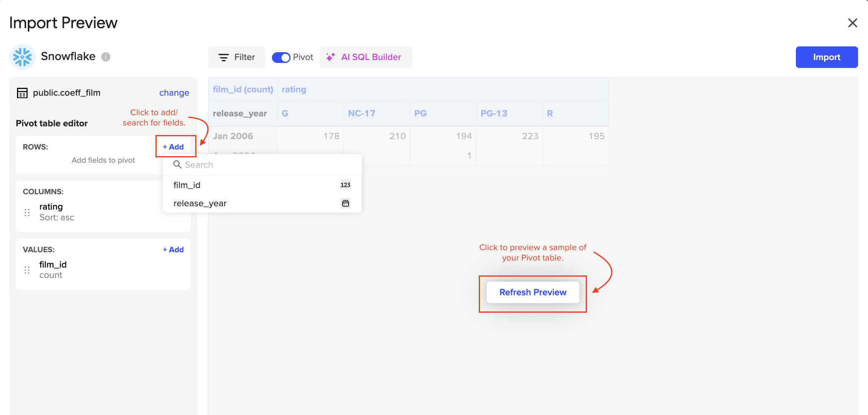Click the Add fields to pivot placeholder

[x=103, y=160]
